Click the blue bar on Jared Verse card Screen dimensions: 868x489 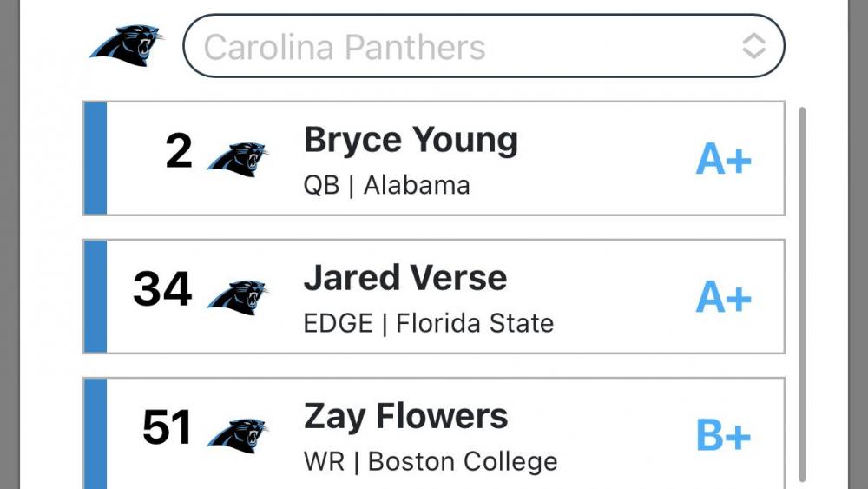point(95,296)
